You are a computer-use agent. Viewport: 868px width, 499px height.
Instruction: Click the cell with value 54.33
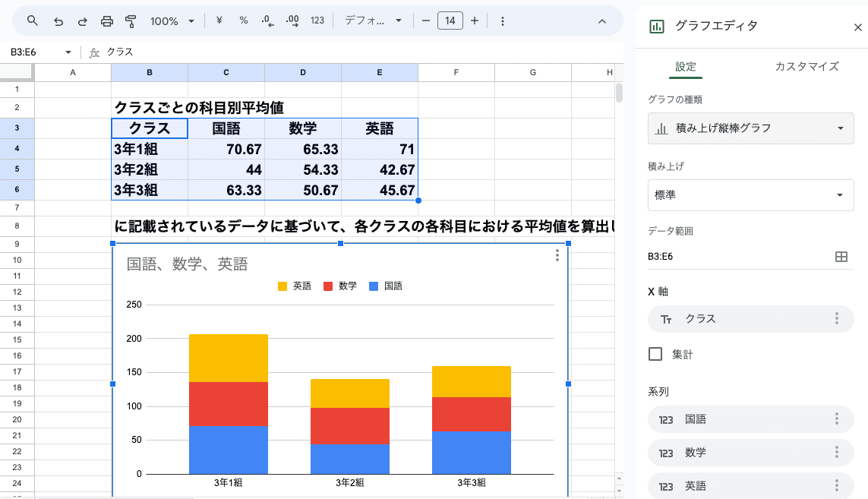coord(303,169)
